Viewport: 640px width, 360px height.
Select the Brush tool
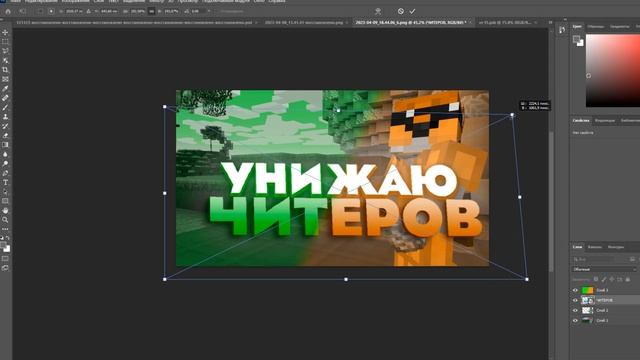[5, 107]
